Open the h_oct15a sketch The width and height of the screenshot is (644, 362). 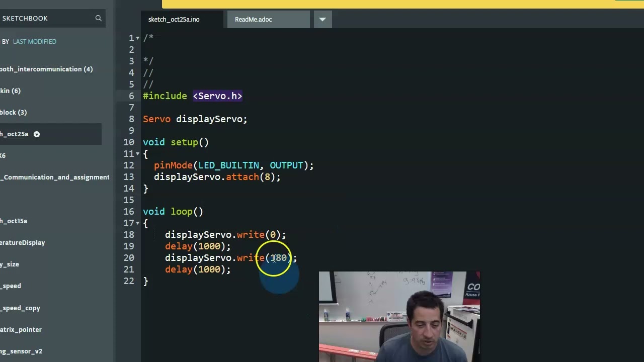point(14,221)
